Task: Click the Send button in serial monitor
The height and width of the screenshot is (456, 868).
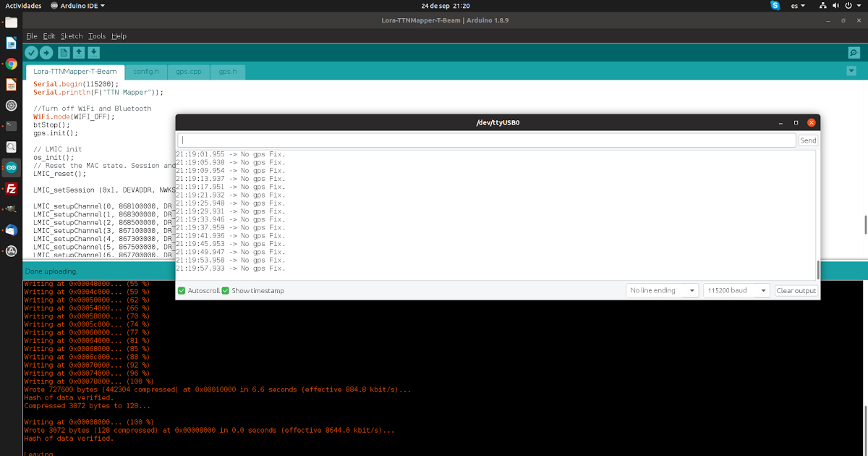Action: click(808, 140)
